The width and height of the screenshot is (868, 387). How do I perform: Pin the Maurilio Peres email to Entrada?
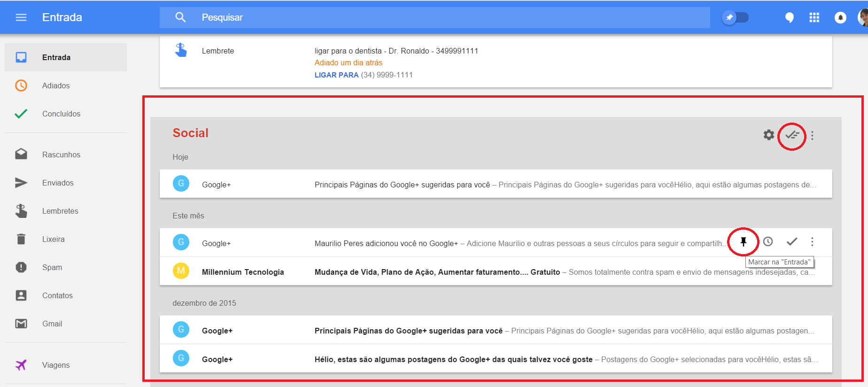click(x=743, y=242)
